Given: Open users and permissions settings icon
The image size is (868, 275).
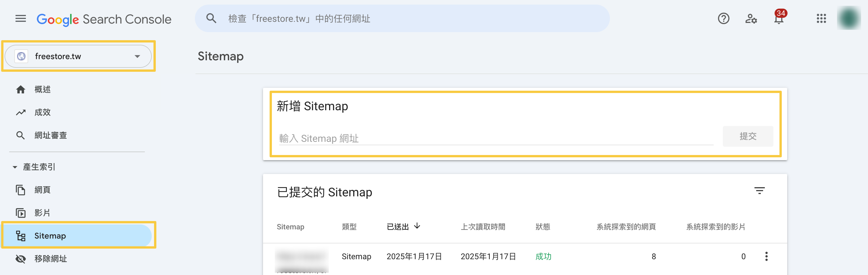Looking at the screenshot, I should tap(751, 18).
